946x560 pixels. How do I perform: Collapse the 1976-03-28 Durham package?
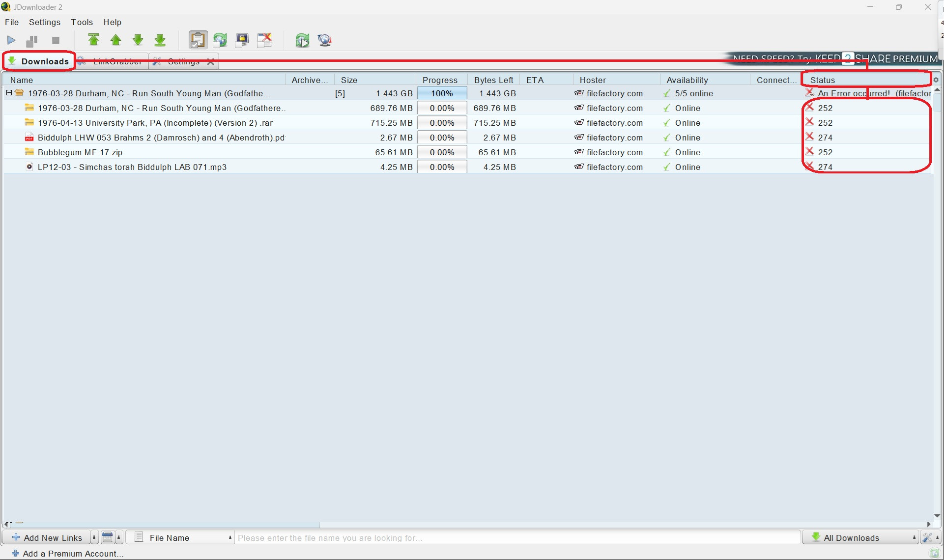[9, 93]
